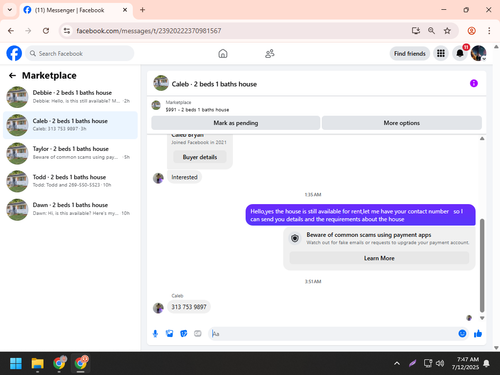Click Caleb's avatar next to phone number
The width and height of the screenshot is (500, 375).
coord(158,308)
